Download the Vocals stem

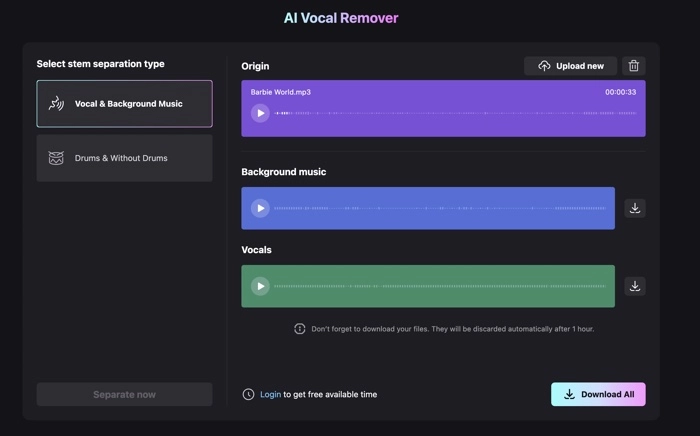(x=635, y=286)
